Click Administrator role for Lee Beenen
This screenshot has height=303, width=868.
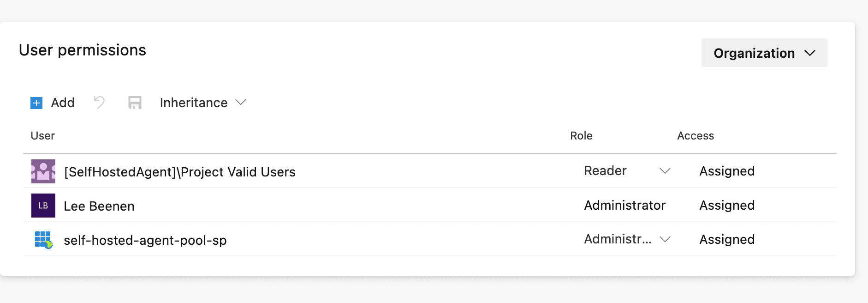[x=624, y=205]
